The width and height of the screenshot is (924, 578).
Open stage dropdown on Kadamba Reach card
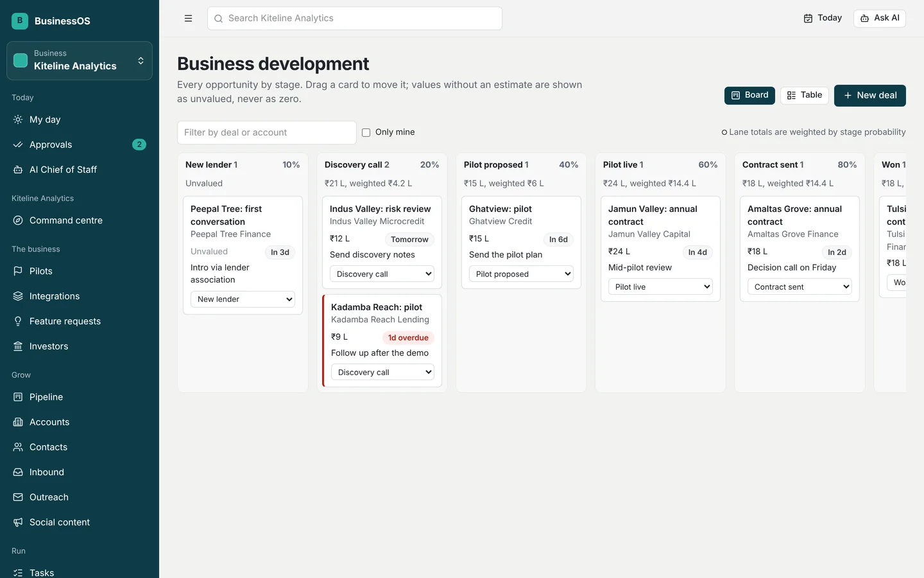[x=382, y=372]
